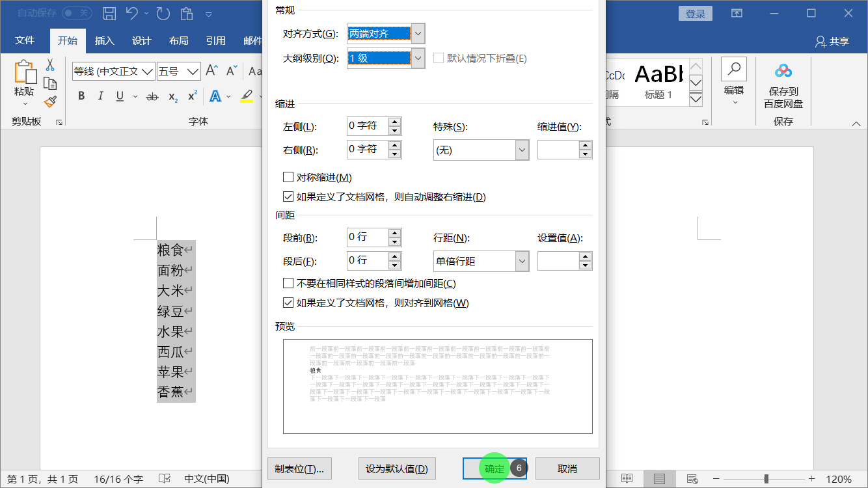This screenshot has height=488, width=868.
Task: Click the Text Effects A icon
Action: 215,96
